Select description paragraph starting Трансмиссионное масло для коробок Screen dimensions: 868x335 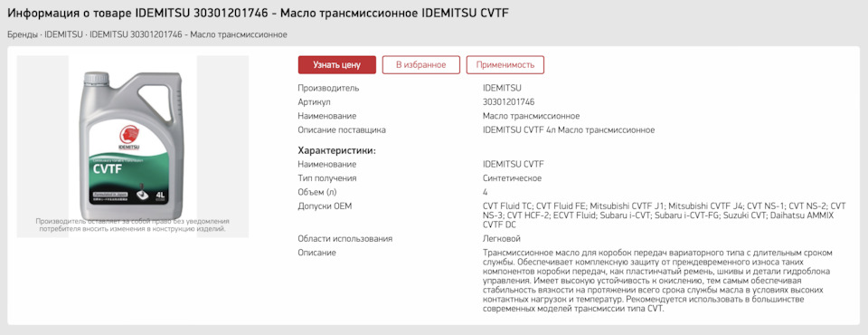click(x=657, y=281)
